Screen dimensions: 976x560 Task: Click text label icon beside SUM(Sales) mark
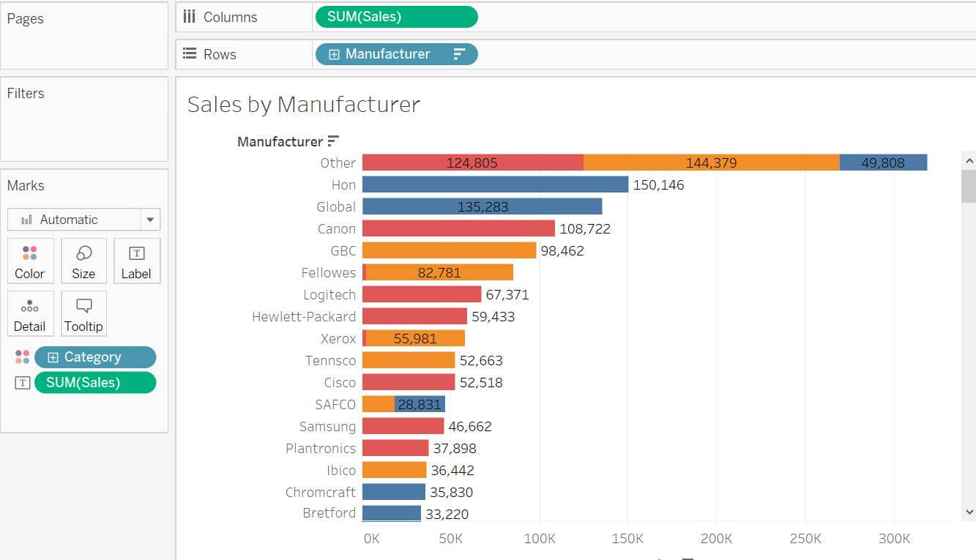coord(23,382)
